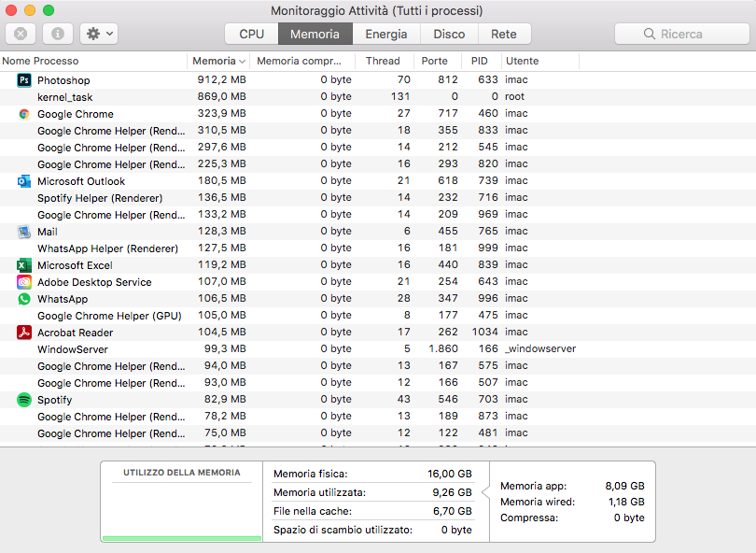Click the Acrobat Reader icon

point(24,333)
